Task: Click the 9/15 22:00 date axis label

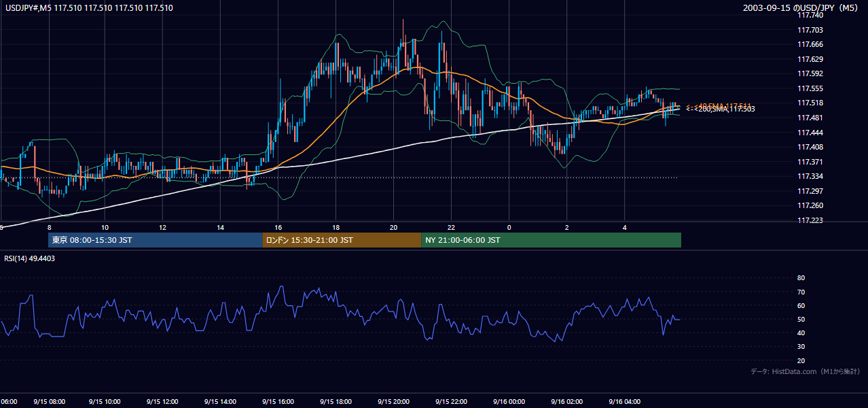Action: tap(451, 402)
